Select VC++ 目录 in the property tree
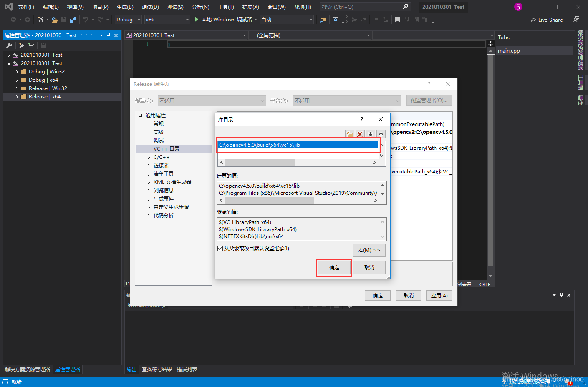Viewport: 588px width, 387px height. tap(167, 149)
